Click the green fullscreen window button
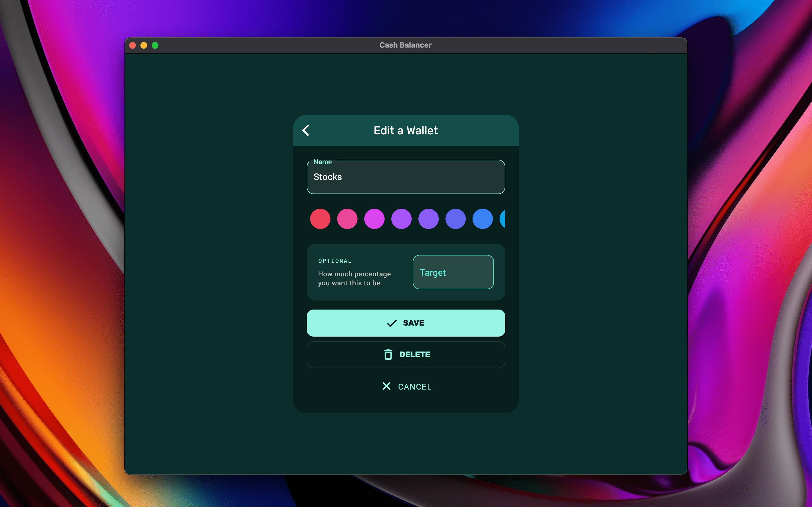Image resolution: width=812 pixels, height=507 pixels. [155, 45]
